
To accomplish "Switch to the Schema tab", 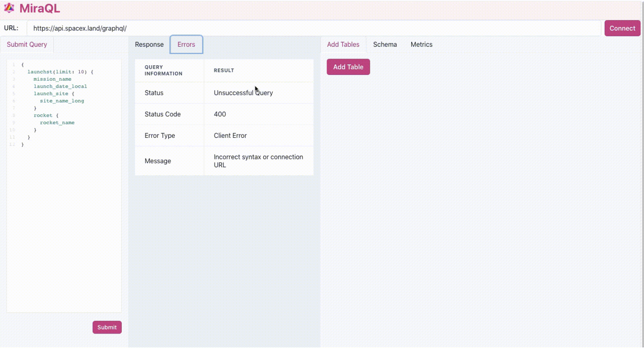I will click(385, 44).
